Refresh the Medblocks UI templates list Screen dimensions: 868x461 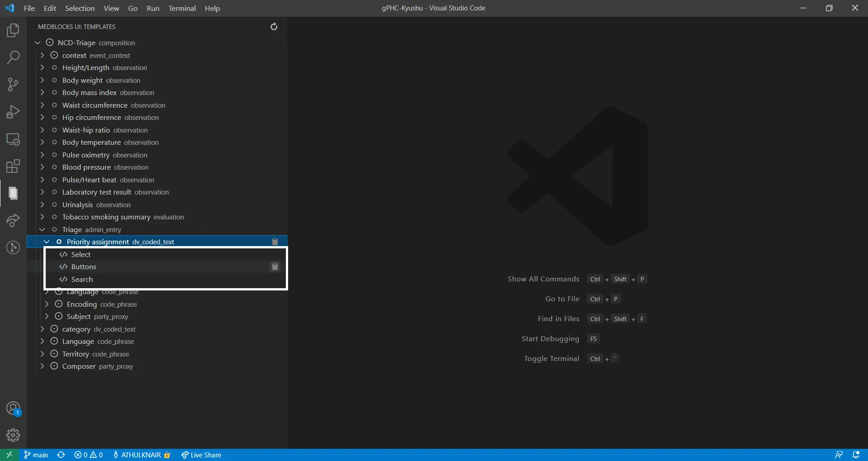[x=274, y=27]
